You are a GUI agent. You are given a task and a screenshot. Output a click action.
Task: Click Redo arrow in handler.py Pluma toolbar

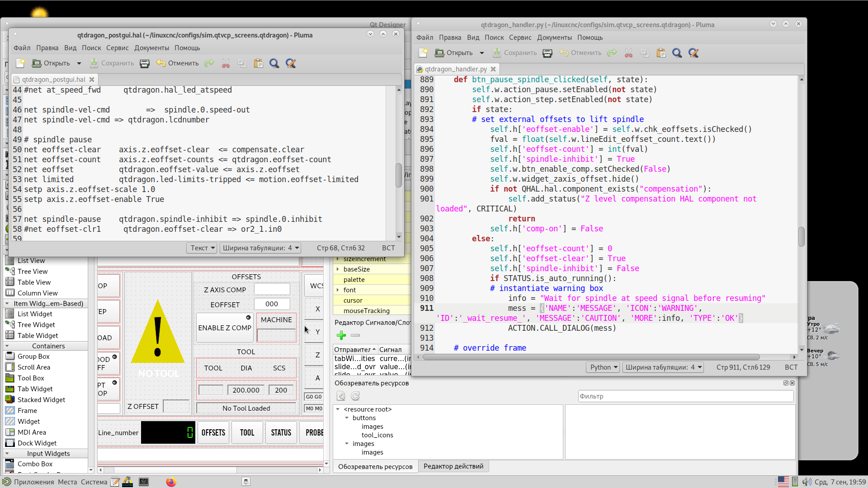[x=612, y=53]
